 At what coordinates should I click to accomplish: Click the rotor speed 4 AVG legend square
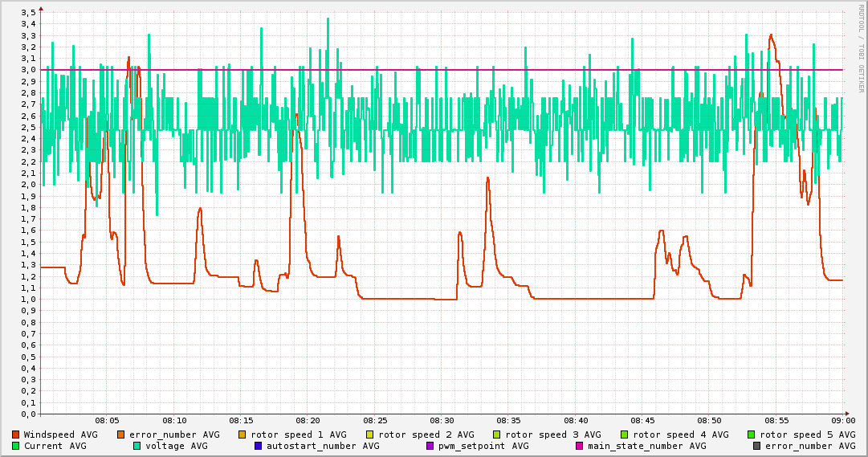pos(624,435)
